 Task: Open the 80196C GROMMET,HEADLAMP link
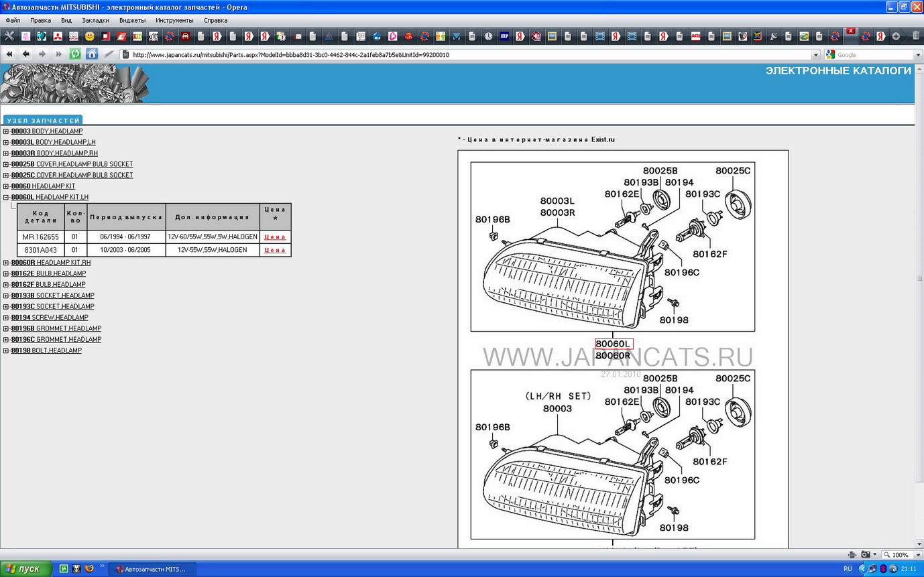[56, 339]
